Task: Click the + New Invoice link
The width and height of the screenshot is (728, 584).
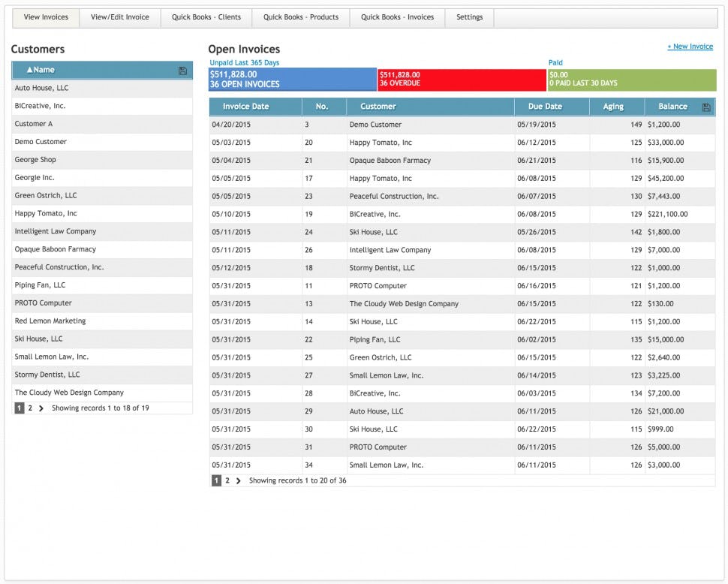Action: [690, 47]
